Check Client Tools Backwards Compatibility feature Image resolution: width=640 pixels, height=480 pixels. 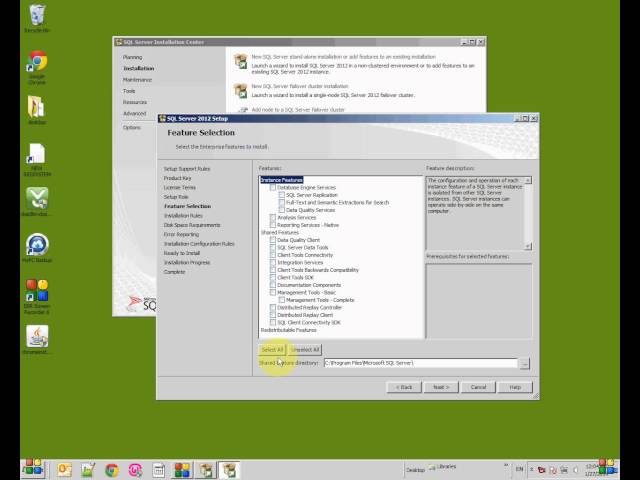[273, 270]
